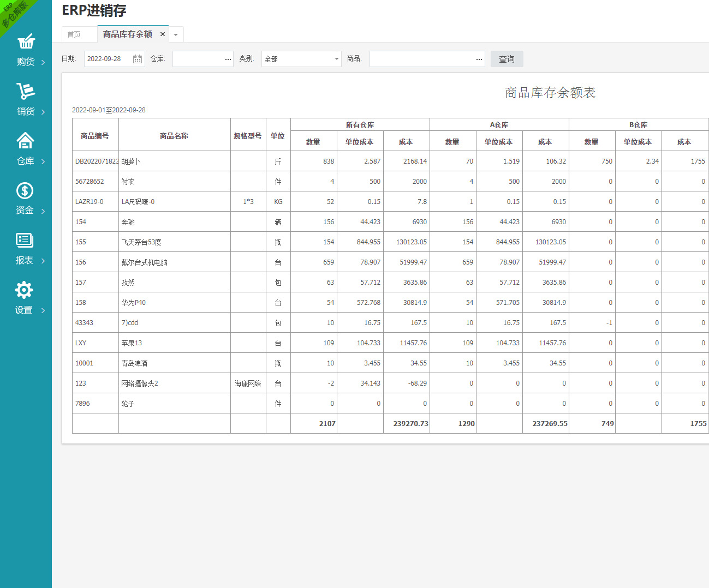This screenshot has height=588, width=709.
Task: Select the 青岛啤酒 name cell
Action: (x=175, y=363)
